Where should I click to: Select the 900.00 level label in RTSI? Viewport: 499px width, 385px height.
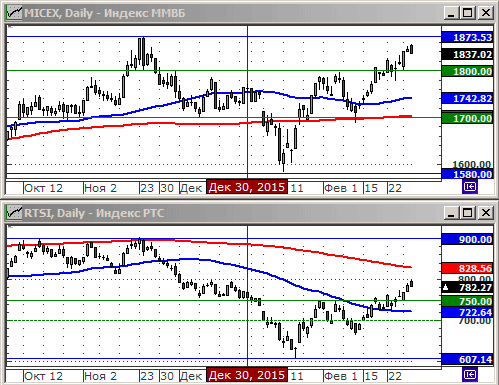(x=467, y=239)
